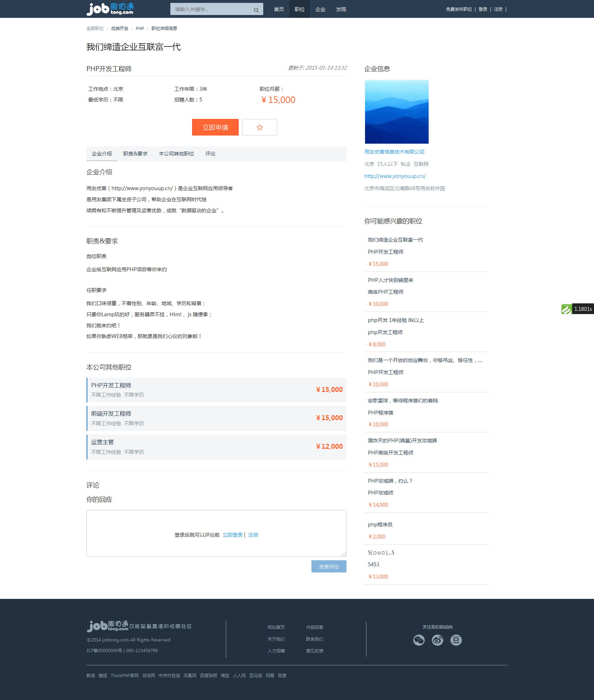
Task: Open 前端开发工程师 job row
Action: pos(216,418)
